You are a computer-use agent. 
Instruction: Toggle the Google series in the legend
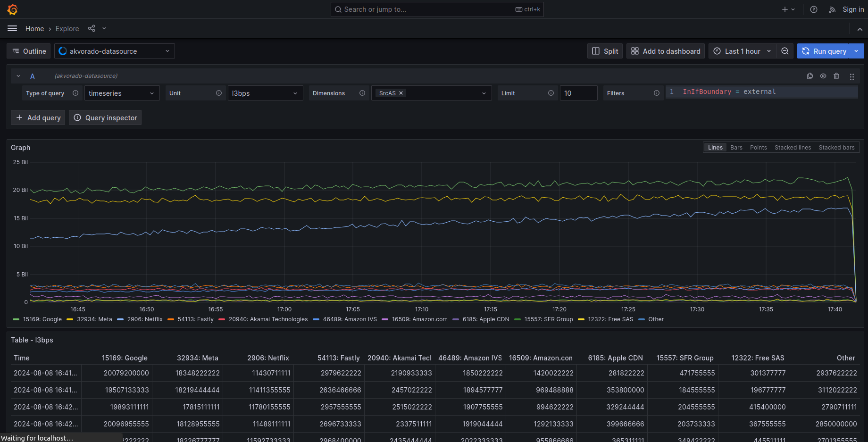tap(42, 319)
